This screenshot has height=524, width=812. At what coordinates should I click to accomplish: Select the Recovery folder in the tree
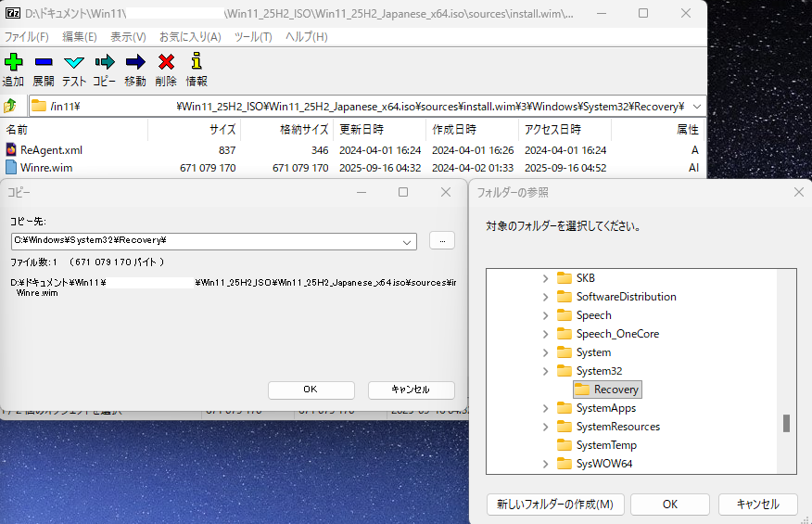pyautogui.click(x=615, y=390)
